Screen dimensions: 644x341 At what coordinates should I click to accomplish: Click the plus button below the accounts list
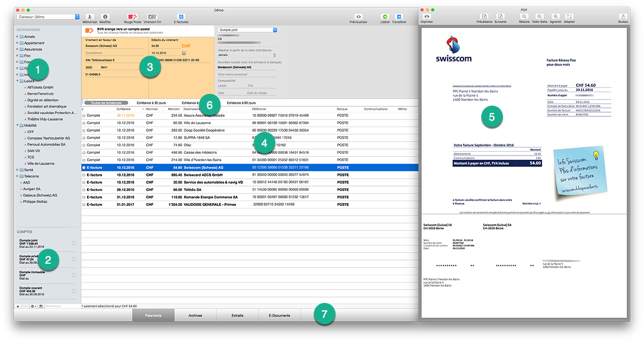[18, 306]
